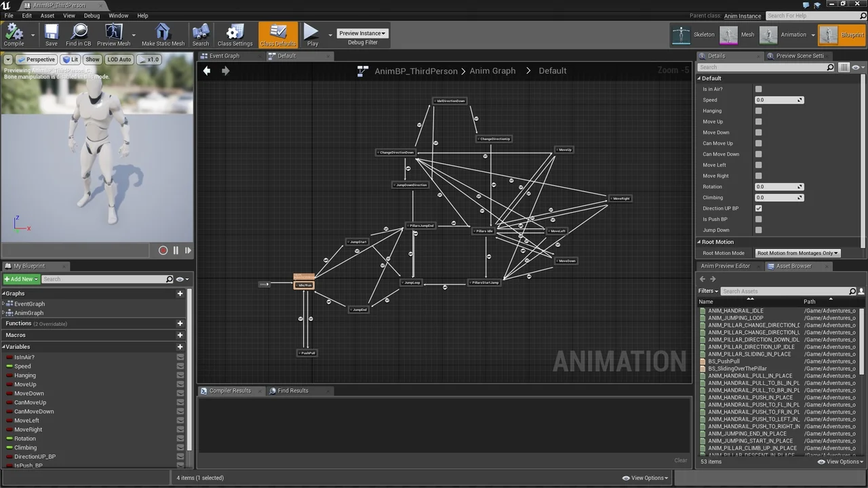The height and width of the screenshot is (488, 868).
Task: Navigate back with the left arrow in graph
Action: pyautogui.click(x=207, y=70)
